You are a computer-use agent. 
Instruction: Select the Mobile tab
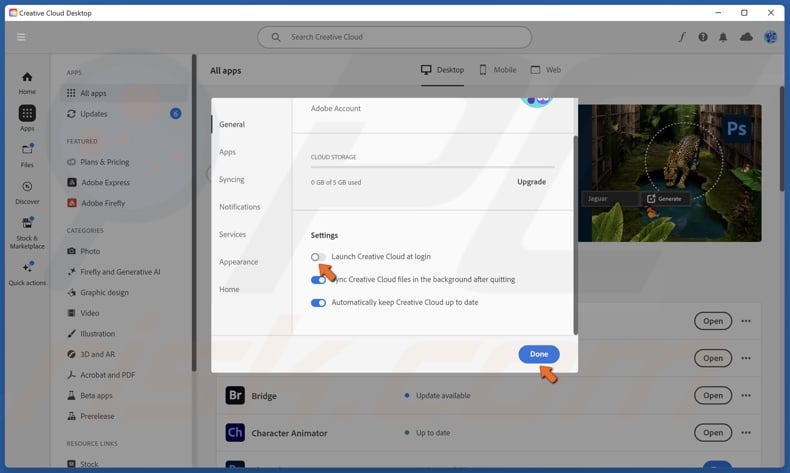497,70
